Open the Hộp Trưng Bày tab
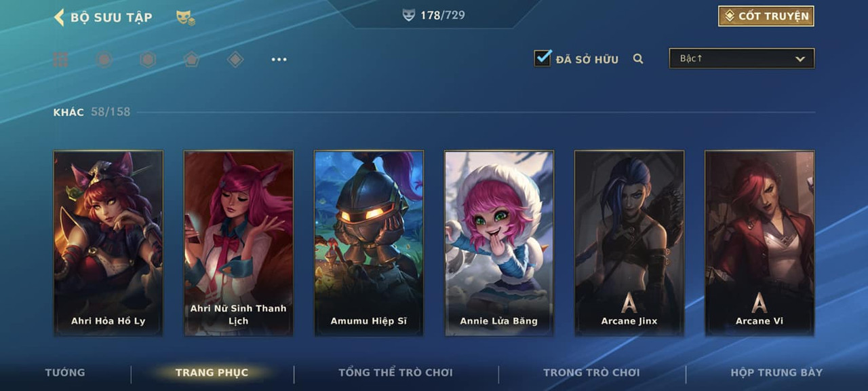 (x=776, y=373)
